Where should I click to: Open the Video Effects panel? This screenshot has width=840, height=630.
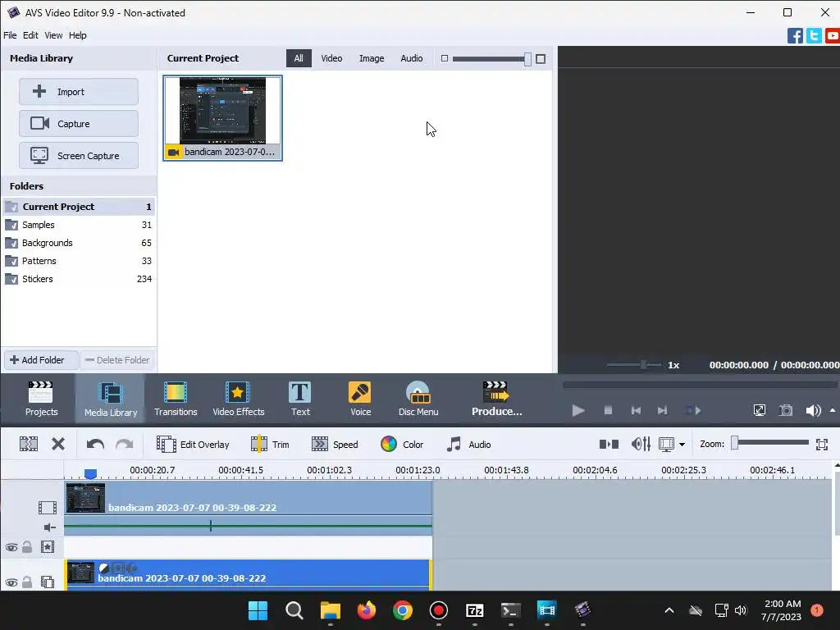click(239, 399)
